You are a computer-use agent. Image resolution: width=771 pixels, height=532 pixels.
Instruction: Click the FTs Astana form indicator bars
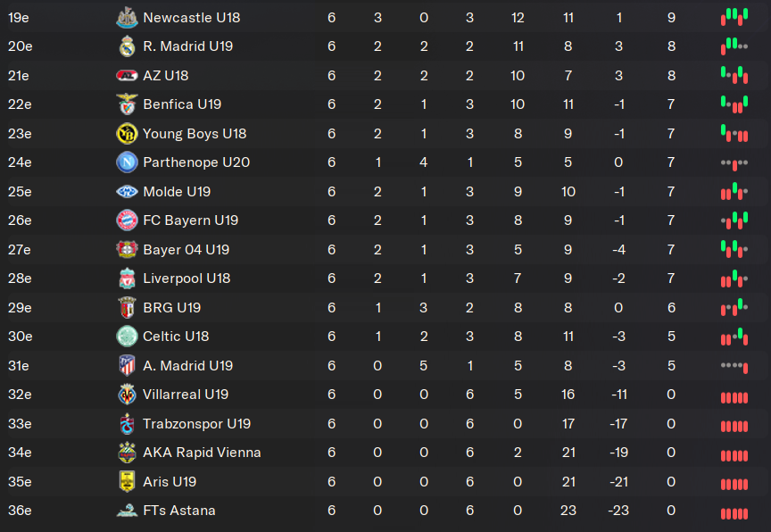734,511
